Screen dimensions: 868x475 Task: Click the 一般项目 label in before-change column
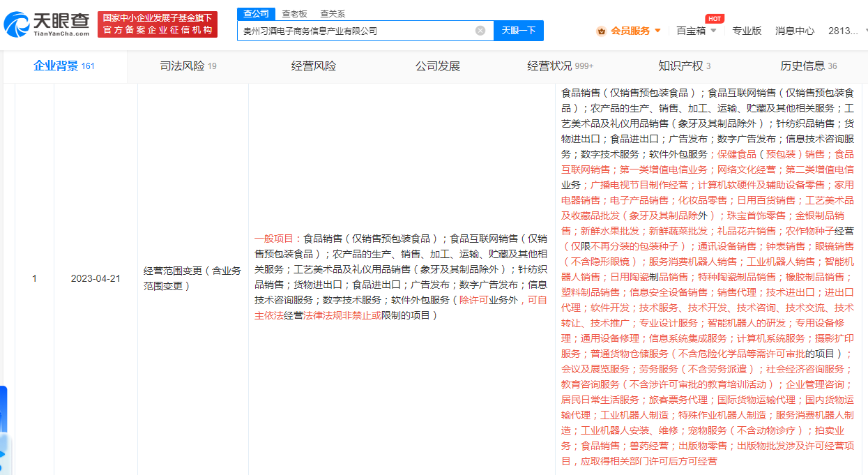click(x=276, y=239)
